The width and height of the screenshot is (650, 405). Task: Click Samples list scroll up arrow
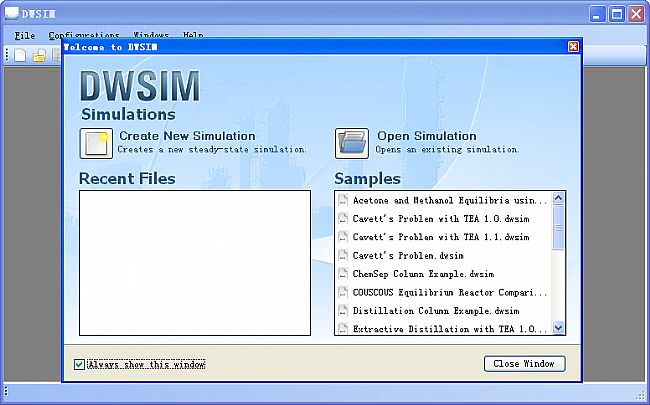[x=558, y=198]
